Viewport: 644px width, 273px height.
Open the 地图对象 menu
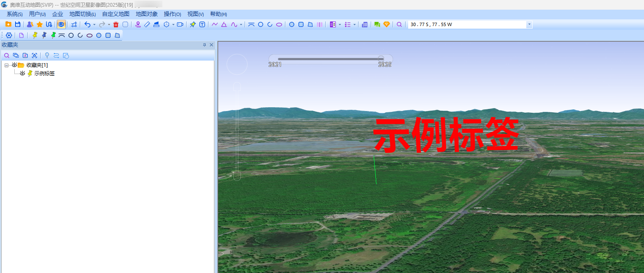click(147, 14)
